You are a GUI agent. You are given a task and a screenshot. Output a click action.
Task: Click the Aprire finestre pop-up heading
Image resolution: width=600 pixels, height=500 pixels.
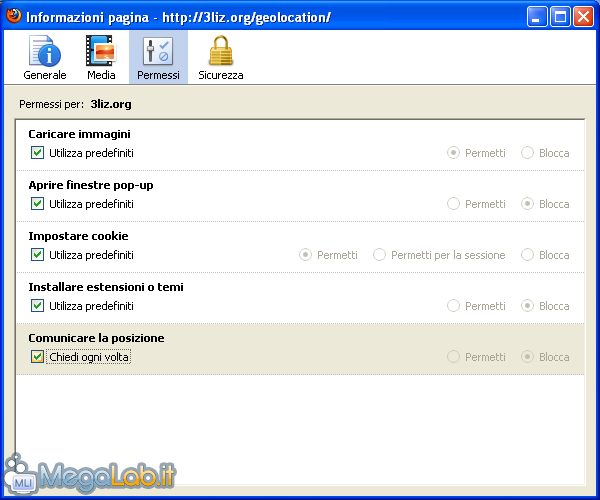pyautogui.click(x=91, y=185)
